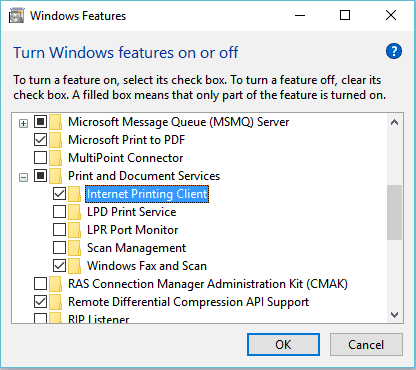Viewport: 416px width, 370px height.
Task: Enable RAS Connection Manager Administration Kit checkbox
Action: pos(40,284)
